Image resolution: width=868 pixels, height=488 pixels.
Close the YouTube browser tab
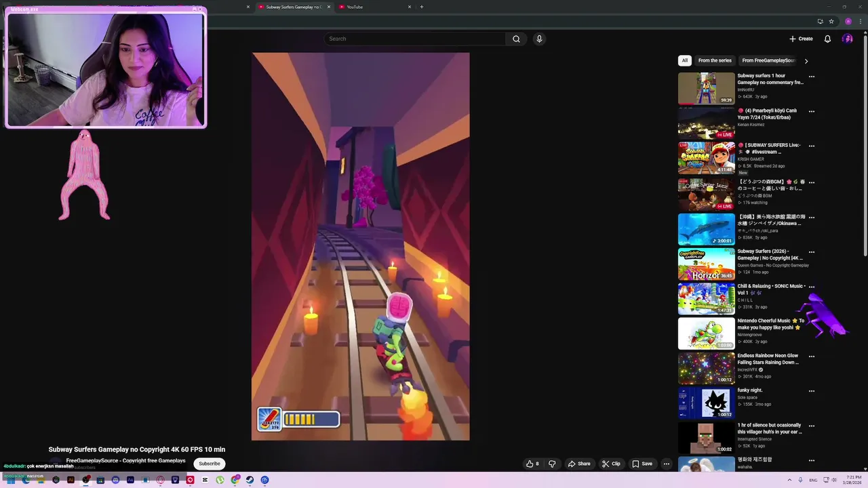(x=410, y=7)
